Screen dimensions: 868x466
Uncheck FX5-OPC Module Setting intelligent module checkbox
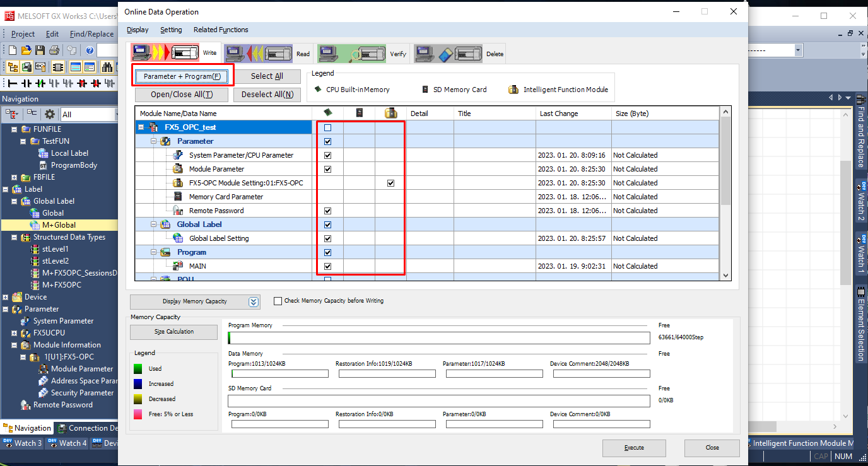390,183
